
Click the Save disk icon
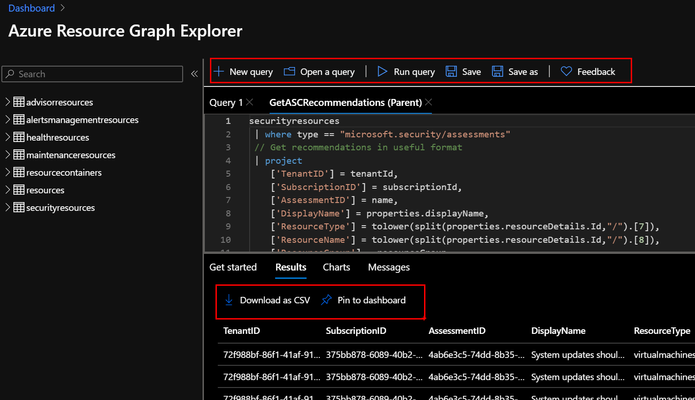[x=451, y=71]
